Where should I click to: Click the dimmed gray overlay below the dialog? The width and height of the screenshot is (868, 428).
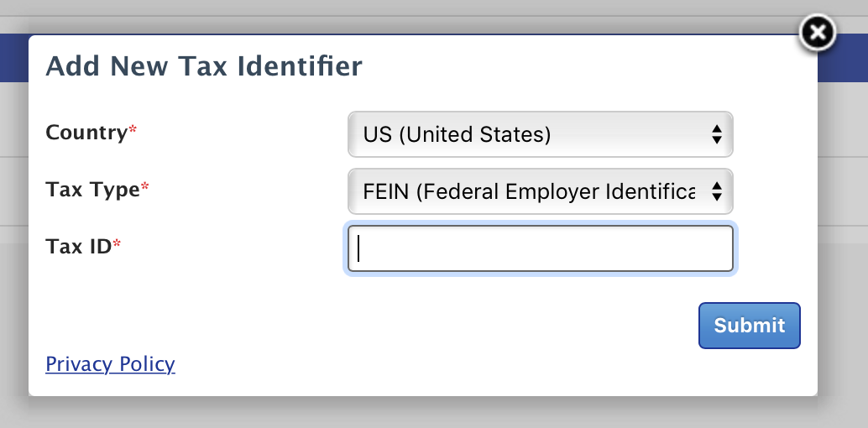pyautogui.click(x=434, y=415)
